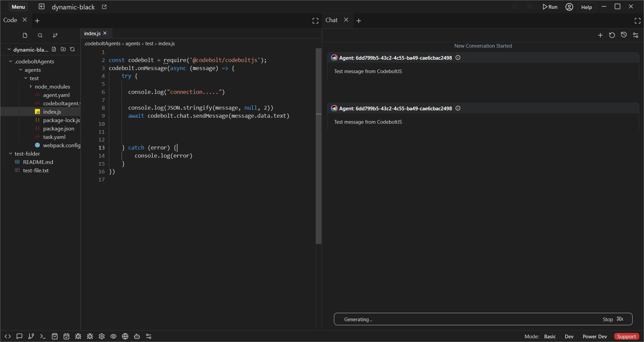The height and width of the screenshot is (342, 644).
Task: Stop the generating response
Action: (x=613, y=319)
